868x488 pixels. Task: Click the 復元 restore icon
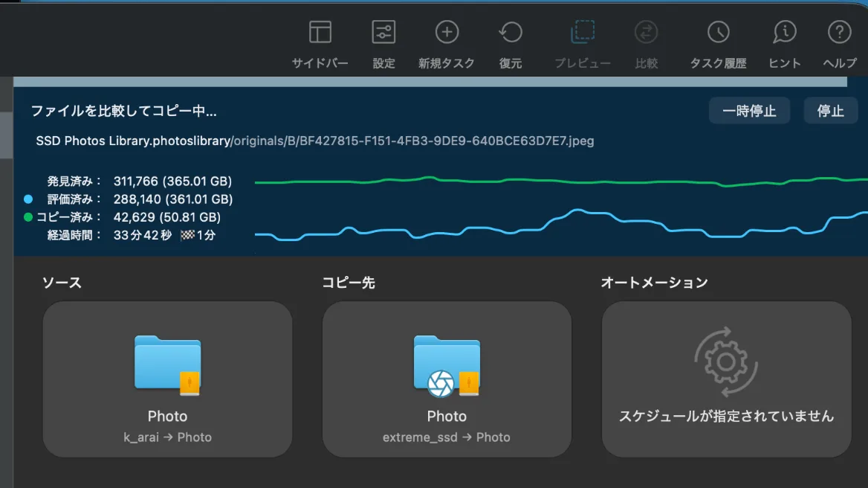click(510, 32)
